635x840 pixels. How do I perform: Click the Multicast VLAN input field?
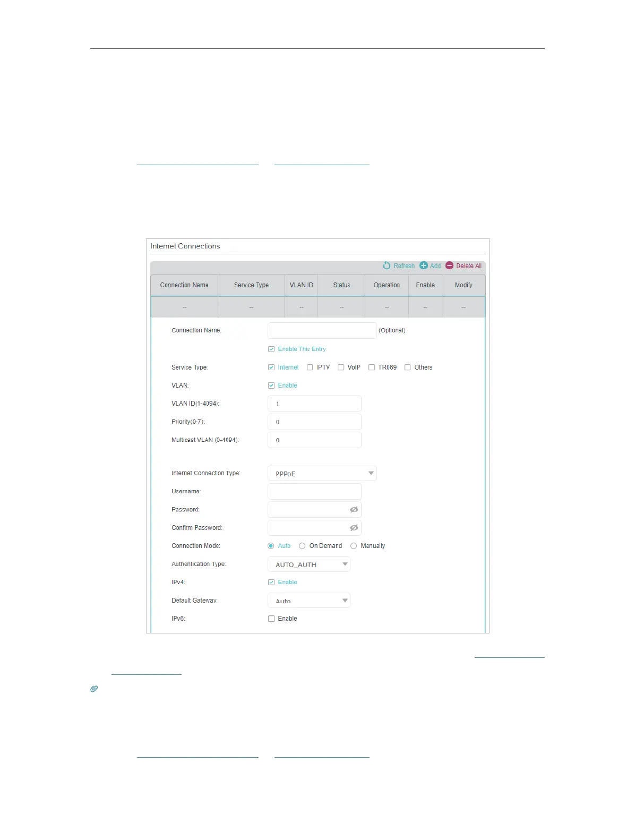point(314,440)
